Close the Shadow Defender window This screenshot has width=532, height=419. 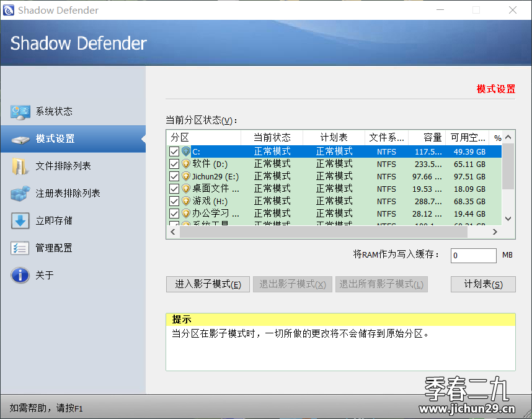(x=513, y=10)
